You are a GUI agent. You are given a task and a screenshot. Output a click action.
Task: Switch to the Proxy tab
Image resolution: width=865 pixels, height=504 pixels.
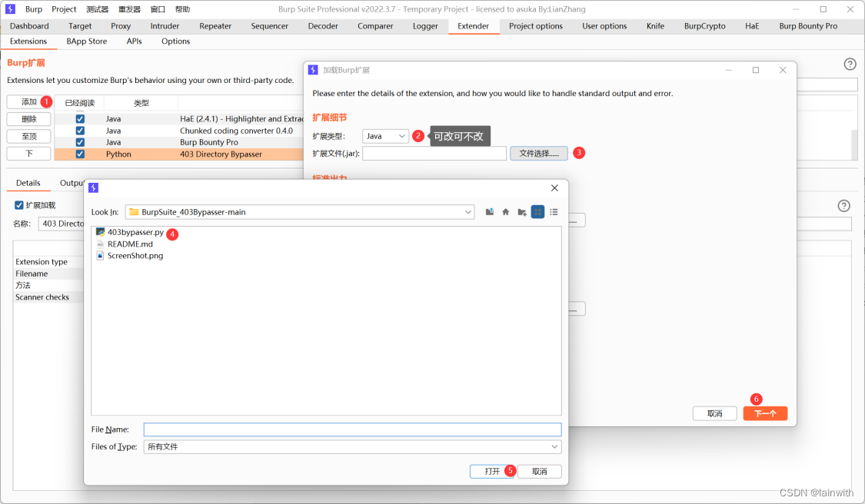click(x=120, y=26)
